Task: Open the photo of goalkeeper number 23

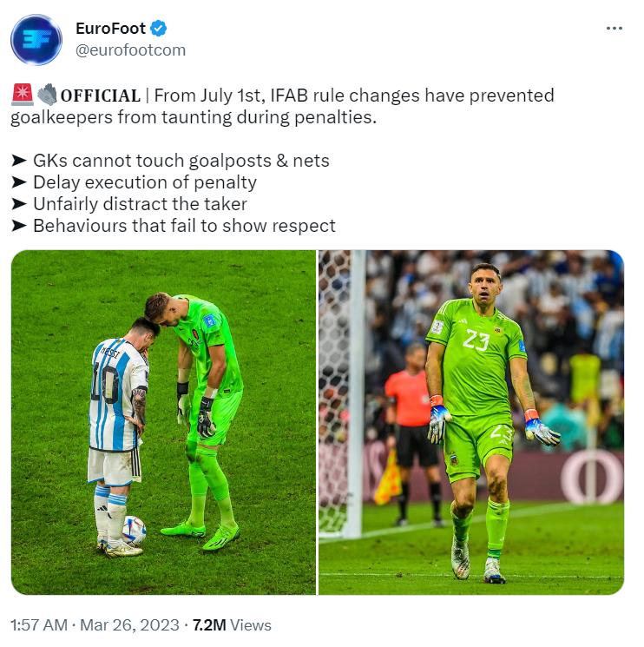Action: point(471,422)
